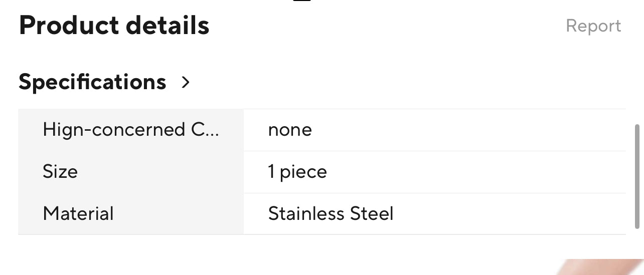This screenshot has height=275, width=644.
Task: Expand Specifications with the chevron arrow
Action: click(186, 82)
